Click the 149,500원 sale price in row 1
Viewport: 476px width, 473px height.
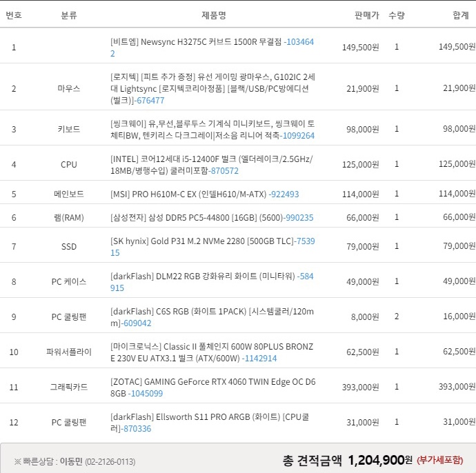(361, 48)
